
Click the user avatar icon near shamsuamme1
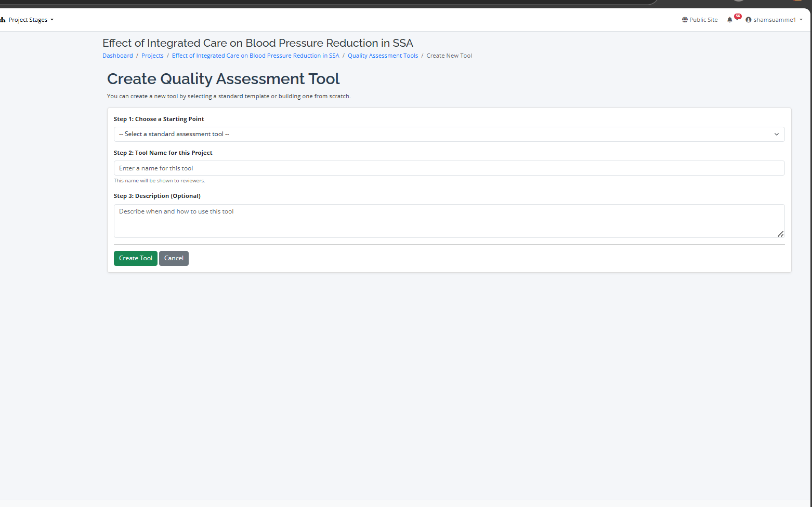click(748, 20)
